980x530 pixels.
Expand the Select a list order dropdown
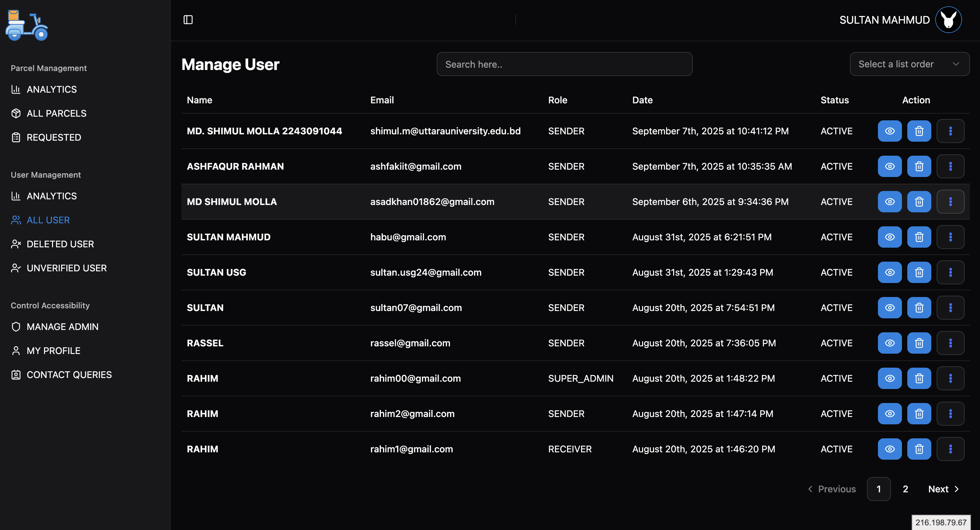[x=909, y=64]
